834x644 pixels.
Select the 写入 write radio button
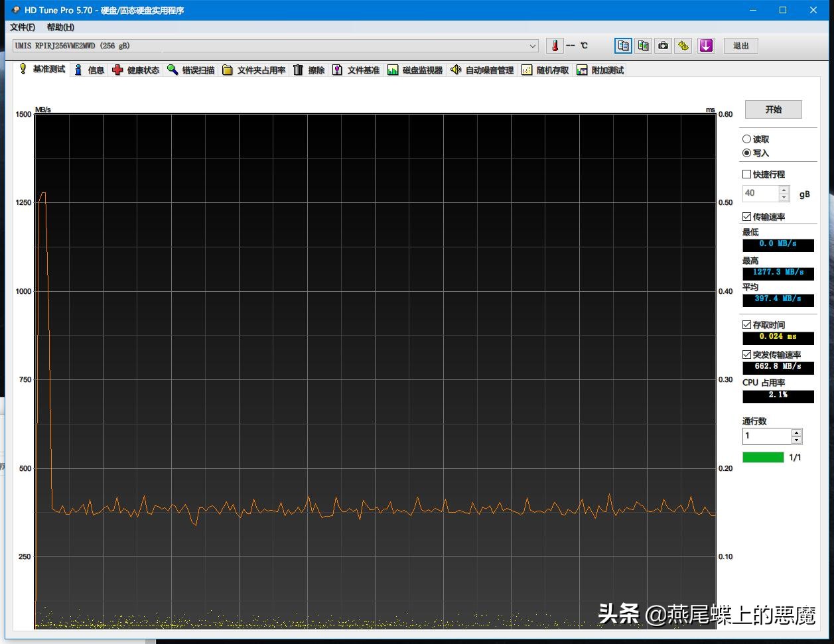point(746,153)
